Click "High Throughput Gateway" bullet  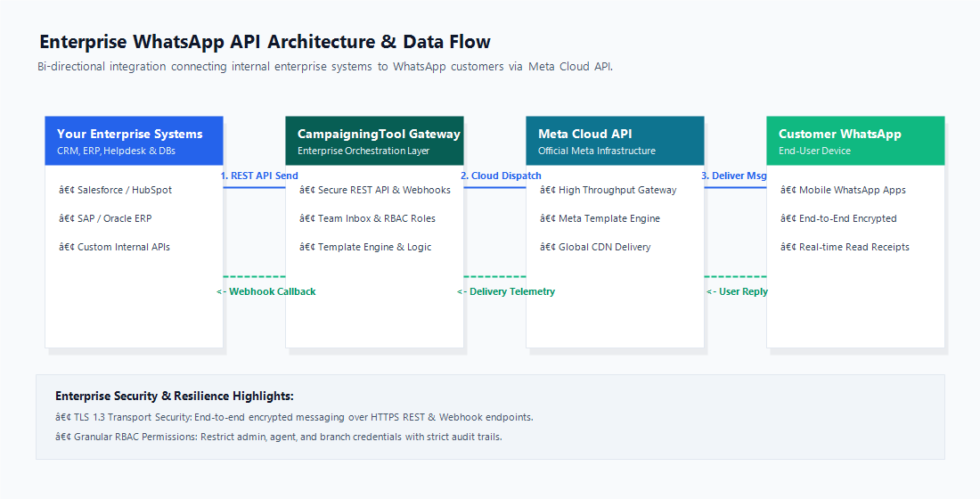[608, 190]
